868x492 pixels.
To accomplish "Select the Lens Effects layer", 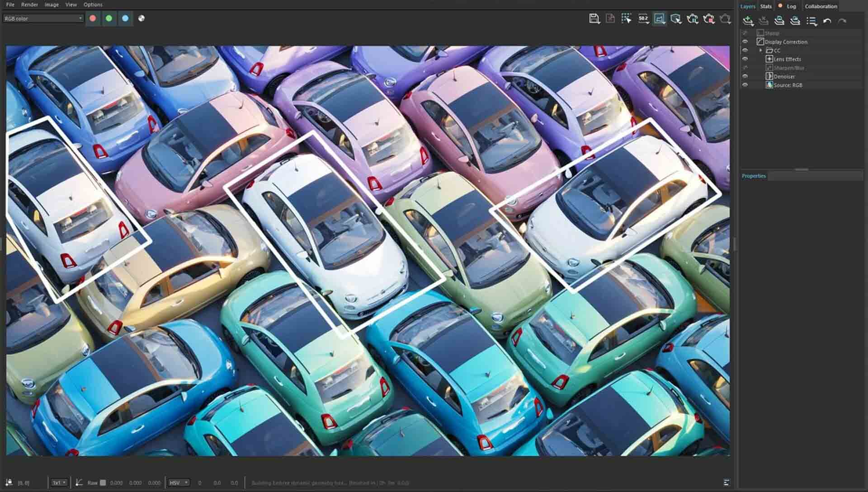I will (x=788, y=59).
